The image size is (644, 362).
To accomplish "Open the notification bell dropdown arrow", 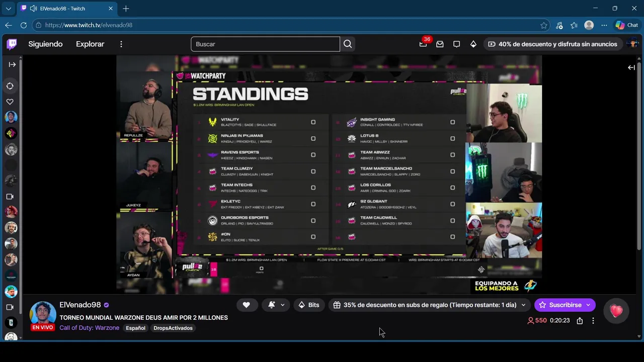I will [283, 305].
